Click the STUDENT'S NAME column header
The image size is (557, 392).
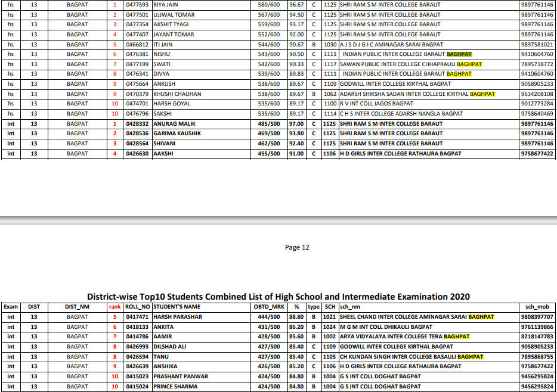click(177, 307)
